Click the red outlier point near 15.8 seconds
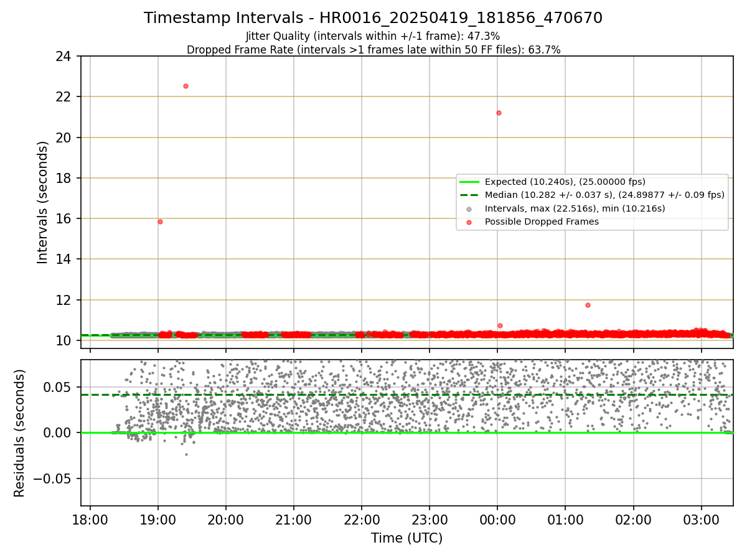This screenshot has width=747, height=560. click(x=160, y=222)
